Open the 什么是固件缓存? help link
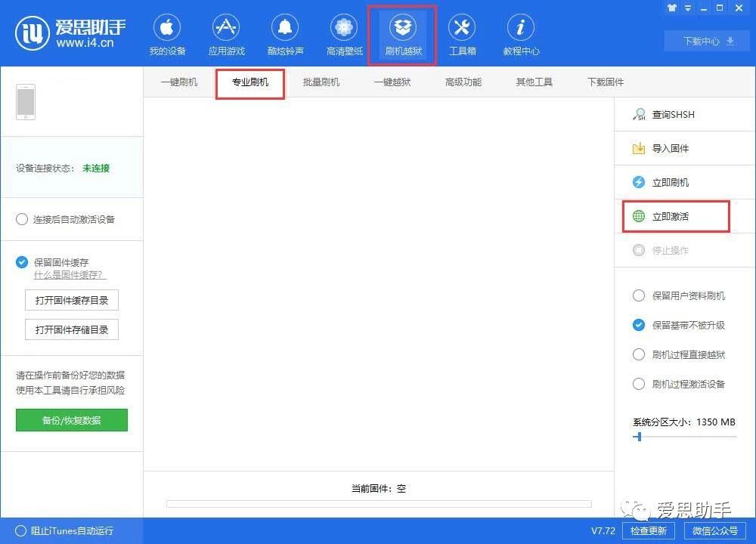 pyautogui.click(x=69, y=274)
